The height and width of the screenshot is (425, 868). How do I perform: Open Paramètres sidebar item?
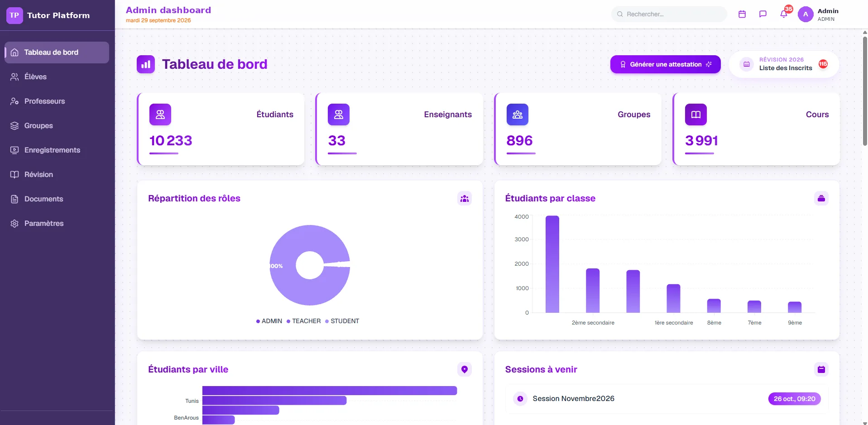tap(57, 224)
